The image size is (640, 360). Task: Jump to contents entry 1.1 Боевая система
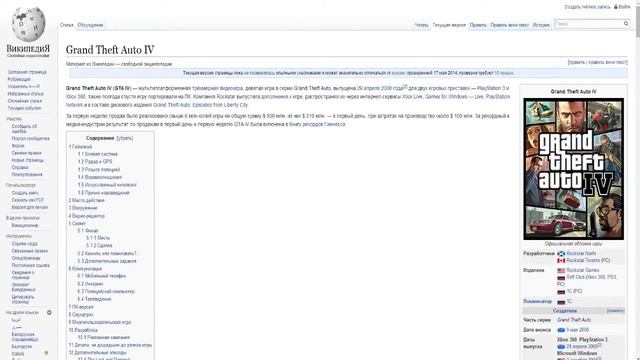pos(98,154)
